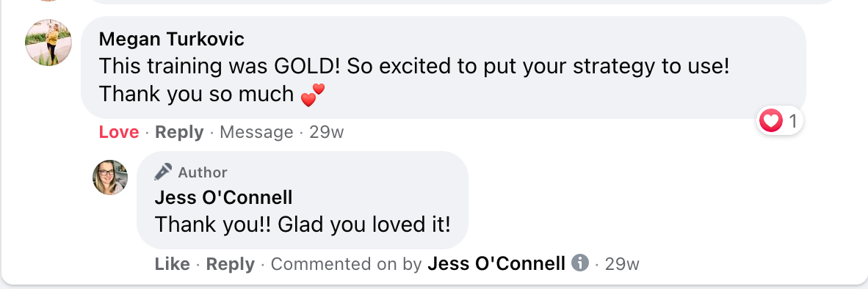Open 29w timestamp of Megan's comment
Image resolution: width=868 pixels, height=289 pixels.
327,132
